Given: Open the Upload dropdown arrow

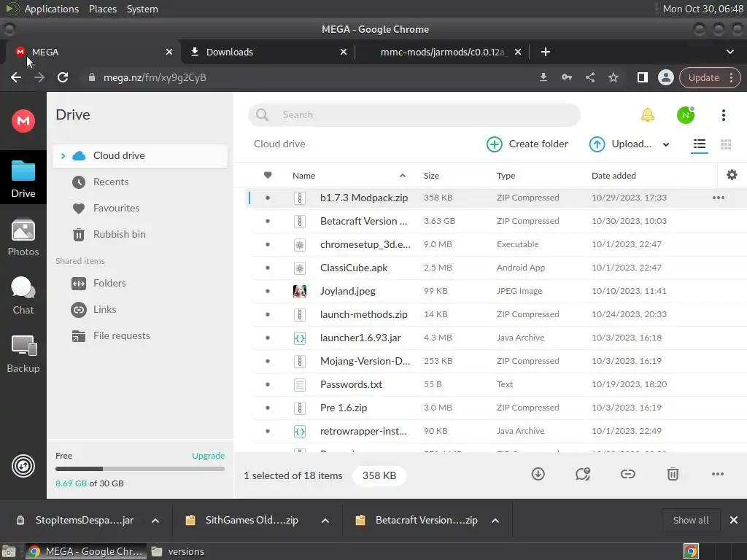Looking at the screenshot, I should (x=666, y=144).
